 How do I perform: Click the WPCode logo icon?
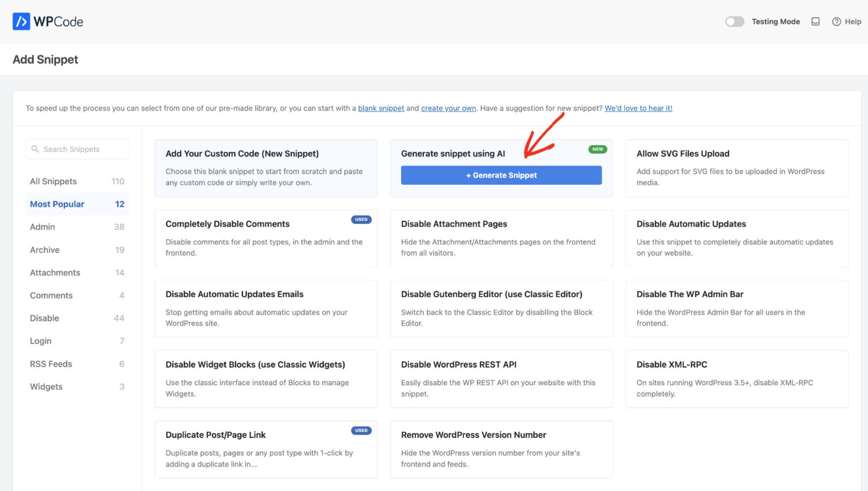(x=21, y=21)
